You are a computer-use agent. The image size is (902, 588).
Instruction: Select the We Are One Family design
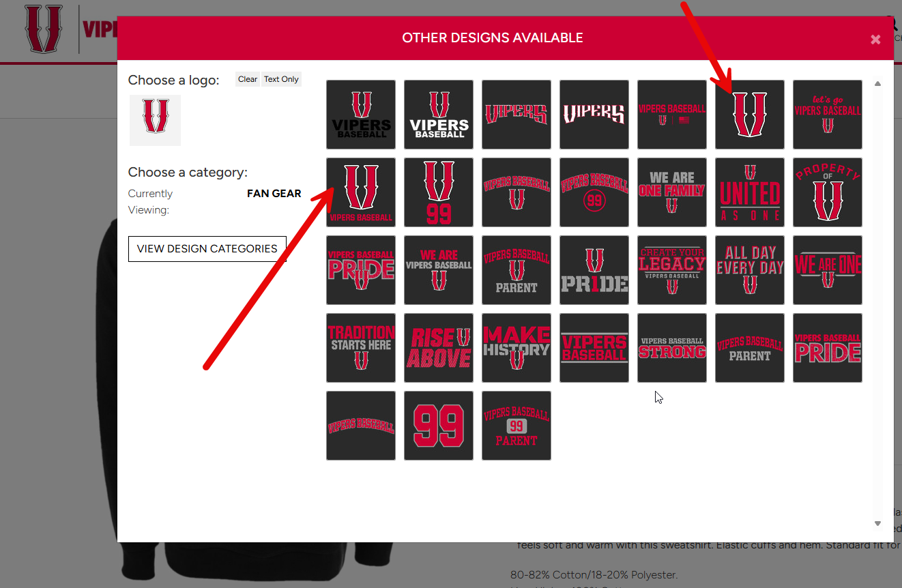(672, 192)
